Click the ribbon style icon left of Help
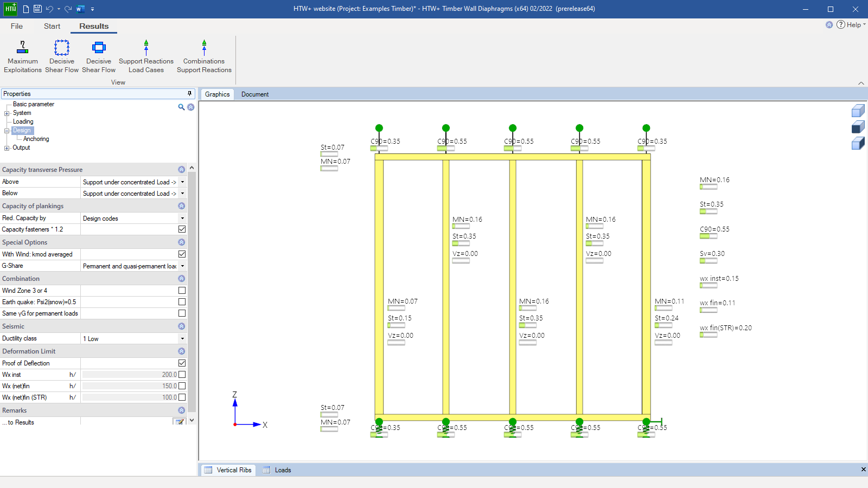The height and width of the screenshot is (488, 868). [x=829, y=24]
